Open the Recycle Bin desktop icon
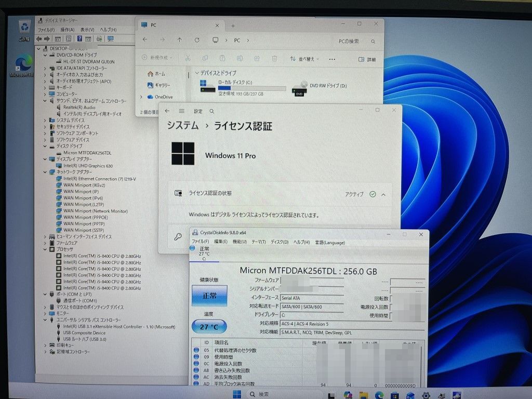Viewport: 532px width, 399px height. tap(24, 31)
